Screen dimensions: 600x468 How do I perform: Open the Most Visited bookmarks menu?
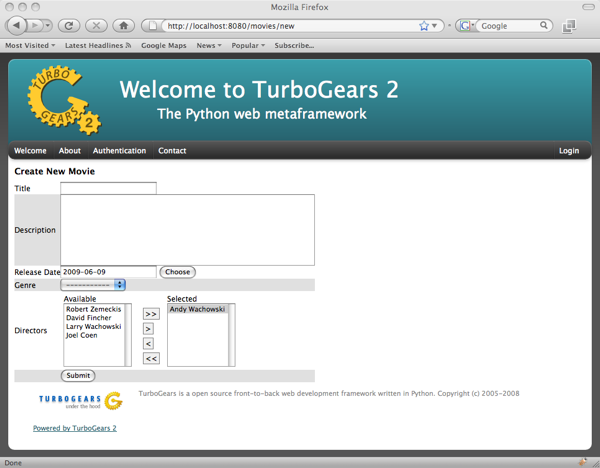click(30, 45)
